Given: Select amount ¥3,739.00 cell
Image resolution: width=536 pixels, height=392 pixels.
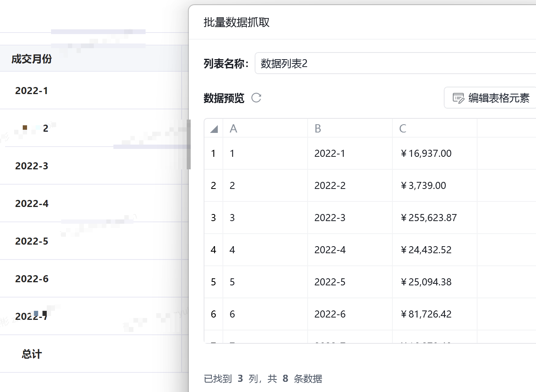Looking at the screenshot, I should point(435,185).
